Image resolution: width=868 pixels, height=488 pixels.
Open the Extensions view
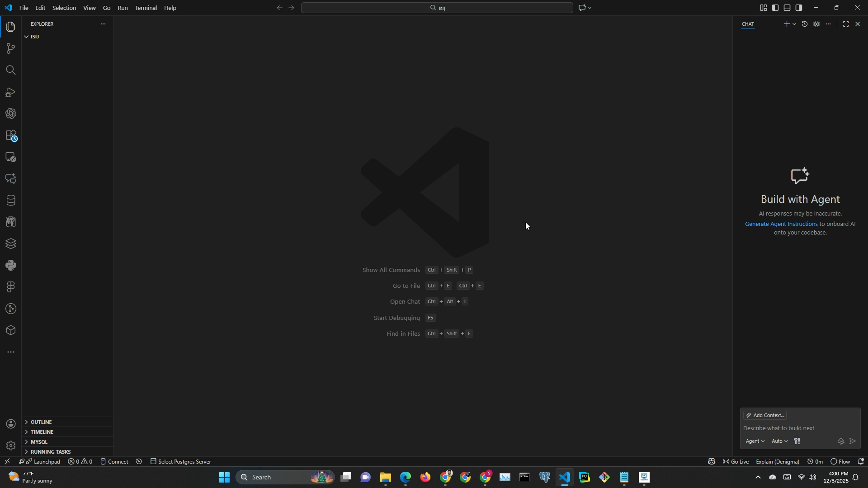pos(10,136)
